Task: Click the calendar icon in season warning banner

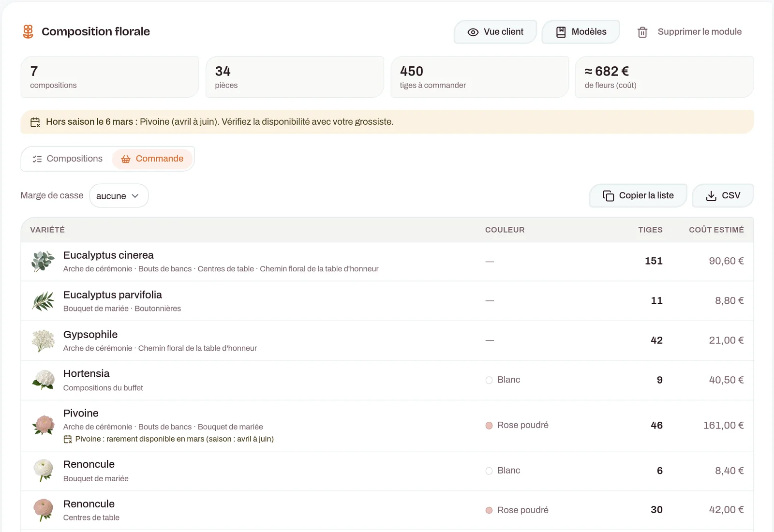Action: (35, 122)
